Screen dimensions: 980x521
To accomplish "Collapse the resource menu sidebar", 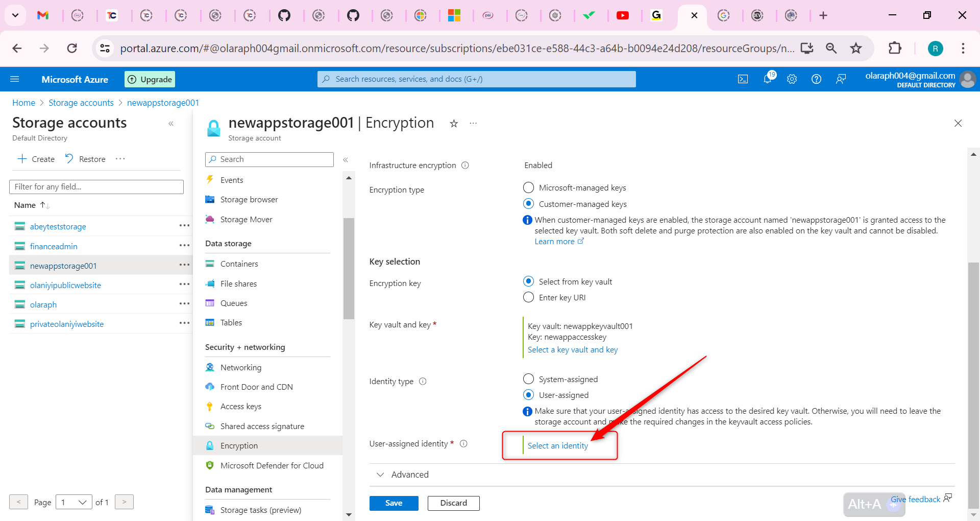I will [x=346, y=160].
